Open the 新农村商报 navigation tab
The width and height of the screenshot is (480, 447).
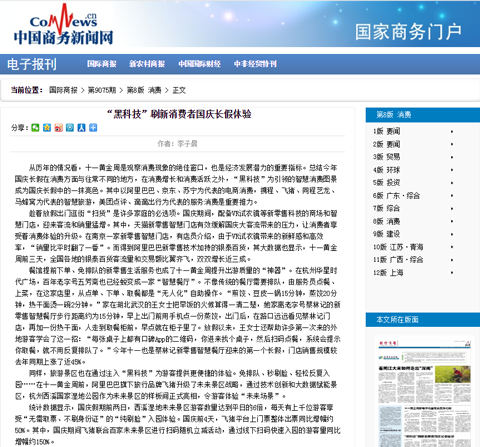147,64
